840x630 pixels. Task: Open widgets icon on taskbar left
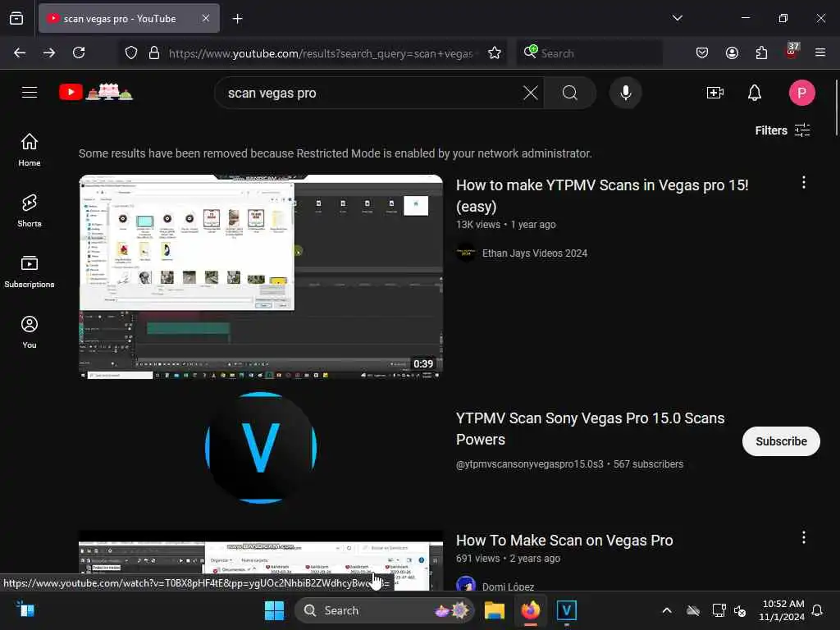click(25, 609)
